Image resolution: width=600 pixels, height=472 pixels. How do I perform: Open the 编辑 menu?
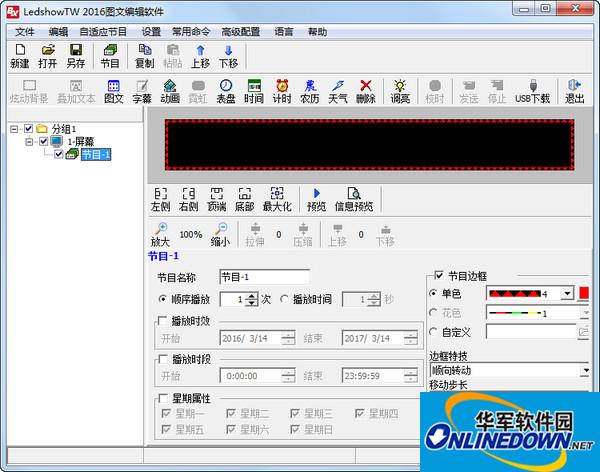[x=58, y=32]
